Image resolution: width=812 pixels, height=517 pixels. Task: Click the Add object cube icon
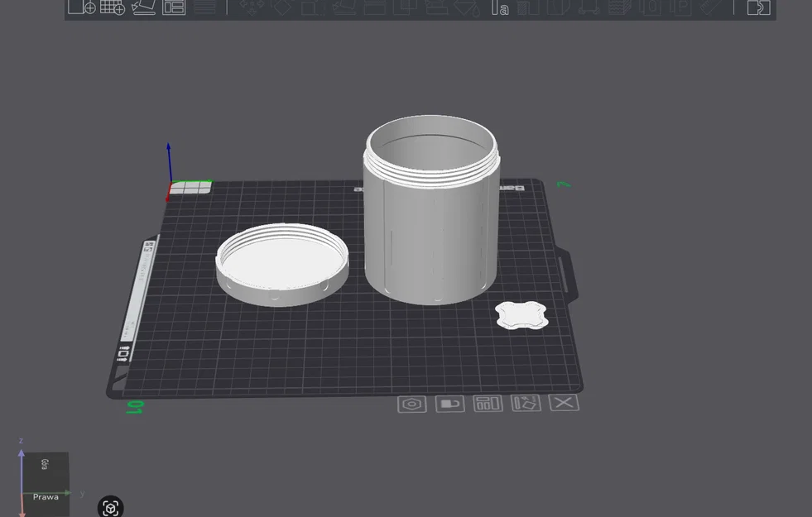[x=82, y=7]
